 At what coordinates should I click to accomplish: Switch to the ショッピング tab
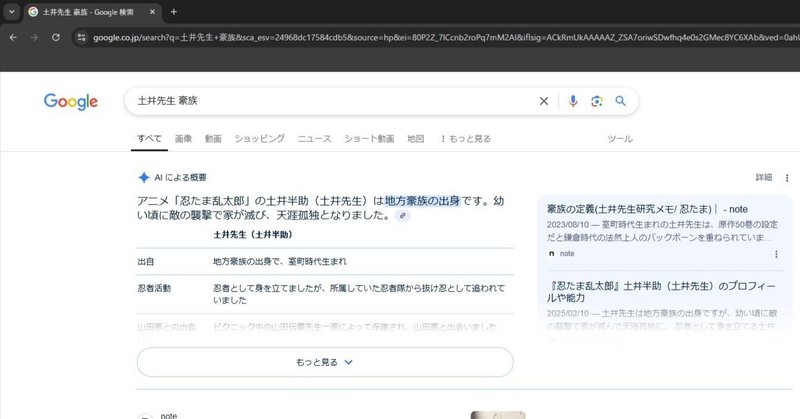click(x=259, y=138)
